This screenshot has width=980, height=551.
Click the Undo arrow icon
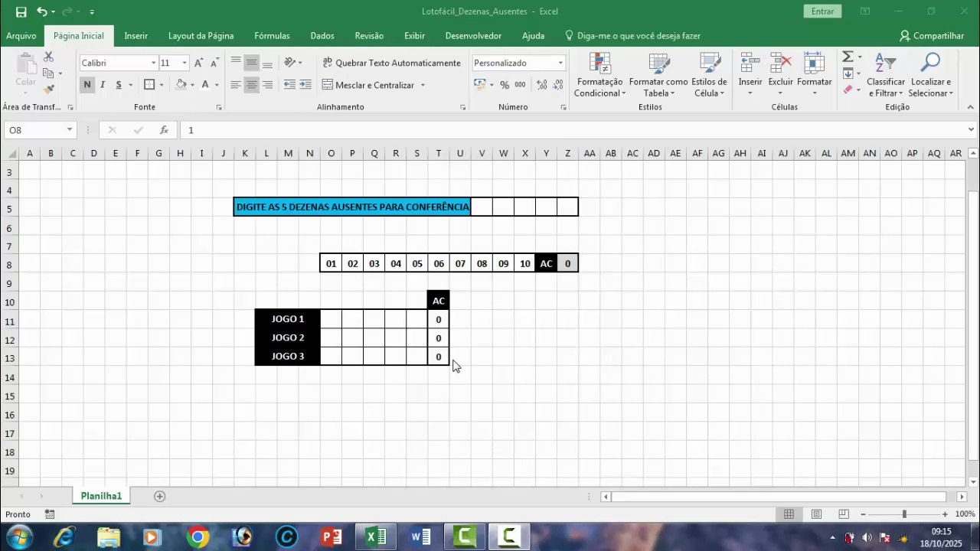[41, 11]
